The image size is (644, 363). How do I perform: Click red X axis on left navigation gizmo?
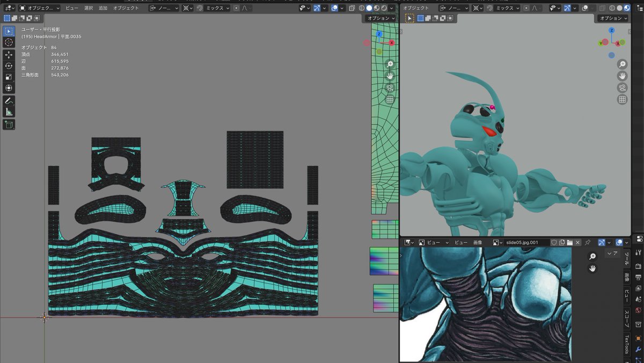392,42
